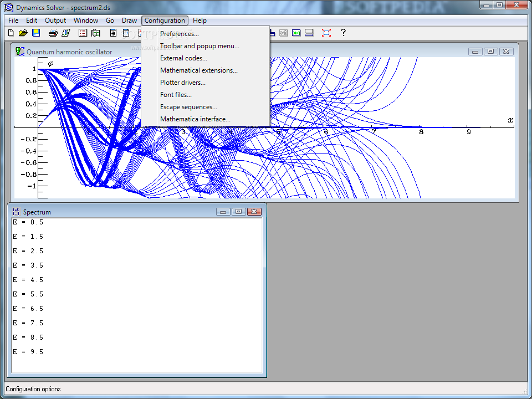Click the Spectrum window title icon
532x399 pixels.
16,212
